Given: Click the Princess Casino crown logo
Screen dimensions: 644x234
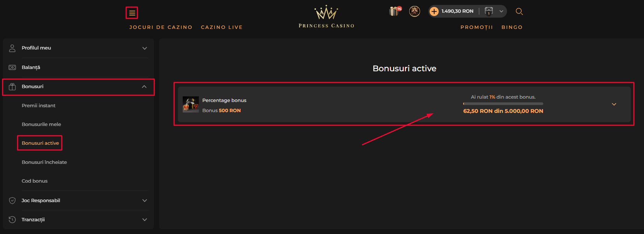Looking at the screenshot, I should tap(326, 16).
